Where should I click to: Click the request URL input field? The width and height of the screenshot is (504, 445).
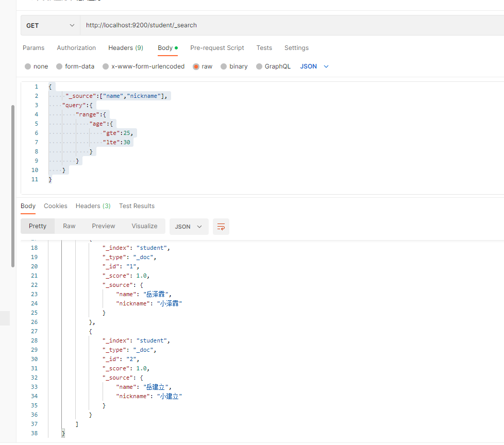tap(289, 25)
